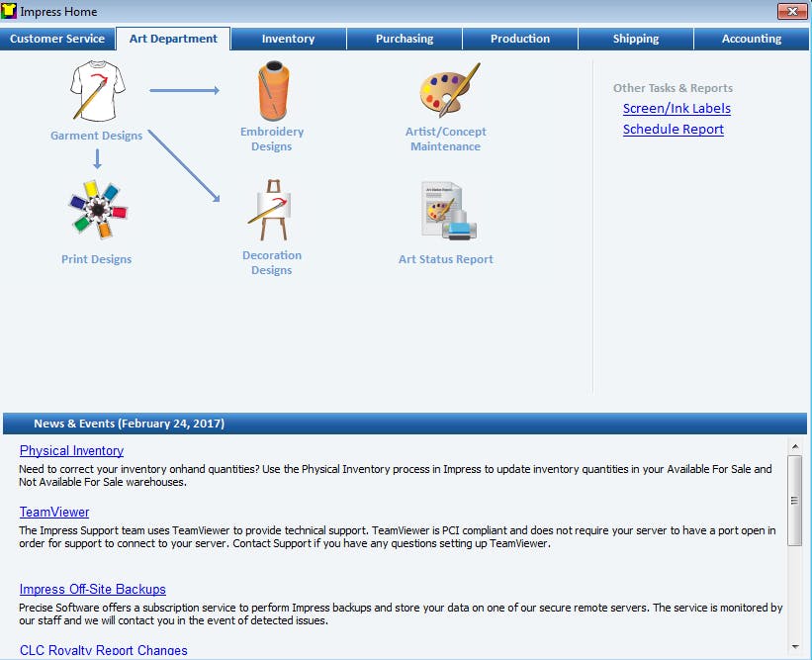Image resolution: width=812 pixels, height=660 pixels.
Task: Open the Print Designs color wheel icon
Action: [98, 209]
